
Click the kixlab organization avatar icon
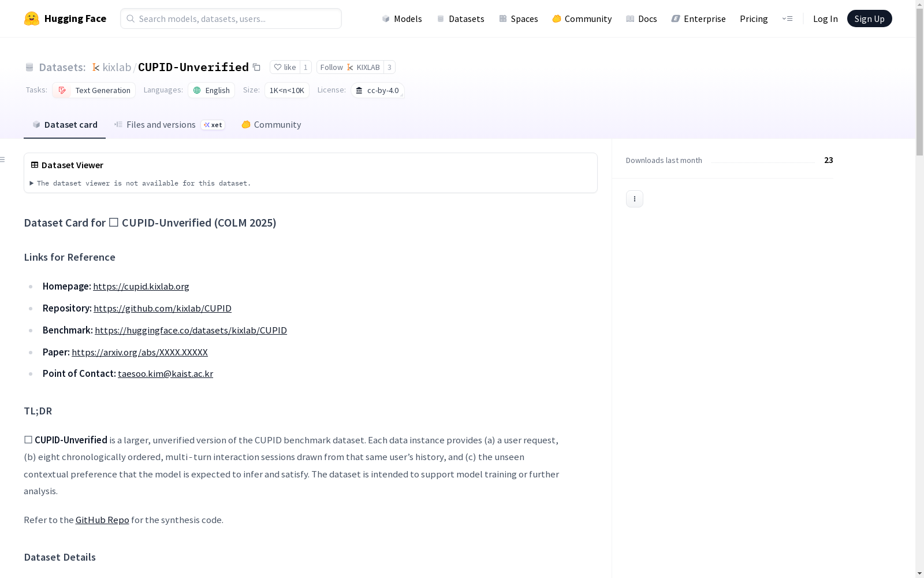pos(96,68)
